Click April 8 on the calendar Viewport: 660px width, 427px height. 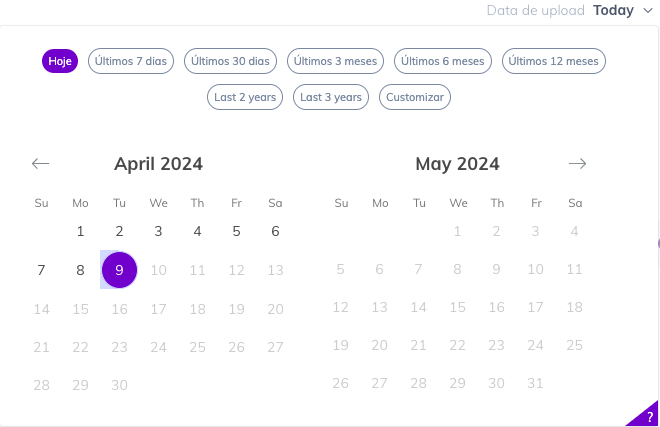(x=80, y=270)
